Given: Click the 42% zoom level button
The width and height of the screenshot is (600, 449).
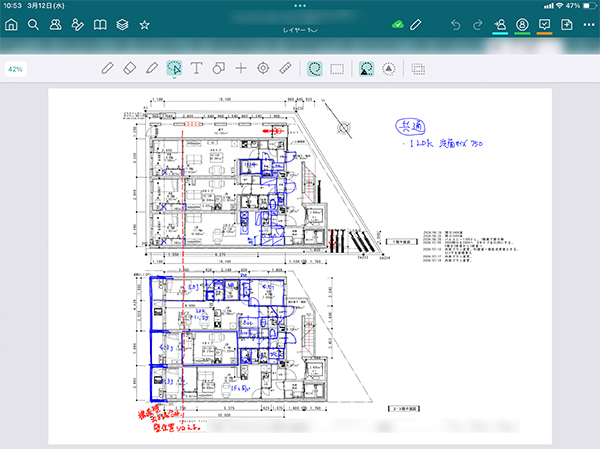Looking at the screenshot, I should [16, 69].
